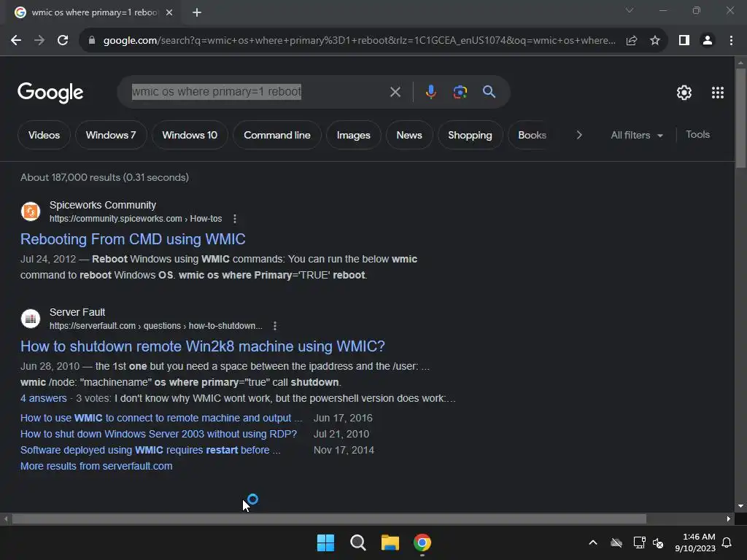The height and width of the screenshot is (560, 747).
Task: Expand the All filters dropdown
Action: (x=637, y=135)
